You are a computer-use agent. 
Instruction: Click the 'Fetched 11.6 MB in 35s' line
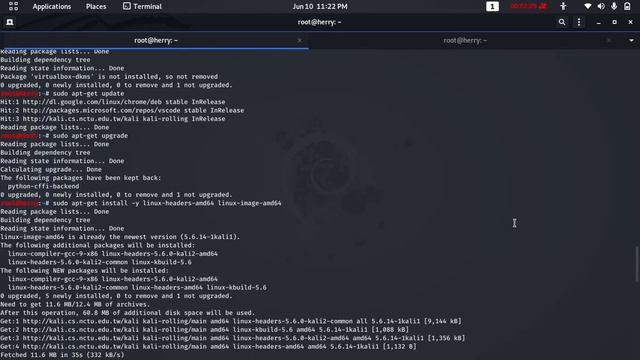(x=62, y=355)
